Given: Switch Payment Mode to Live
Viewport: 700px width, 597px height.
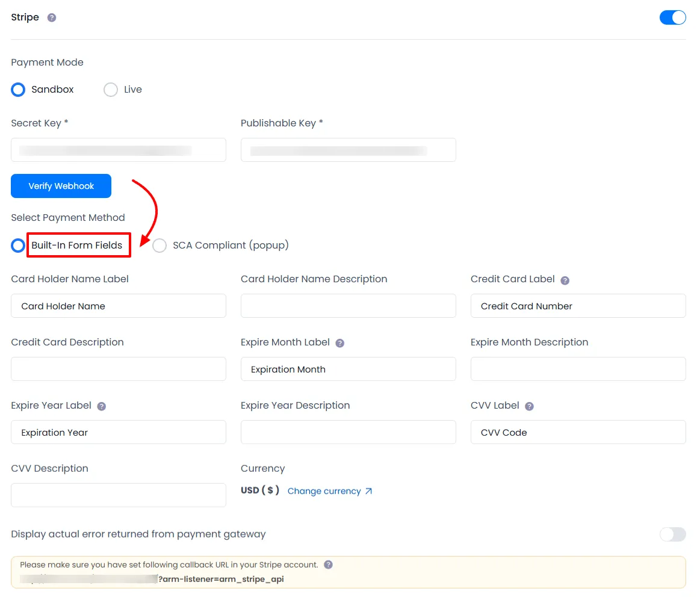Looking at the screenshot, I should 110,89.
